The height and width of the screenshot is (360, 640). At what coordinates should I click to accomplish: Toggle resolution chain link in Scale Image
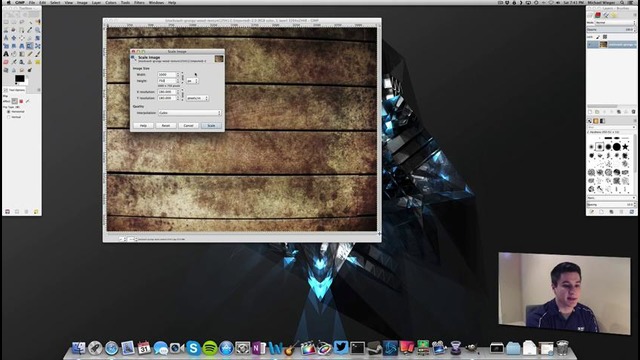pyautogui.click(x=182, y=95)
